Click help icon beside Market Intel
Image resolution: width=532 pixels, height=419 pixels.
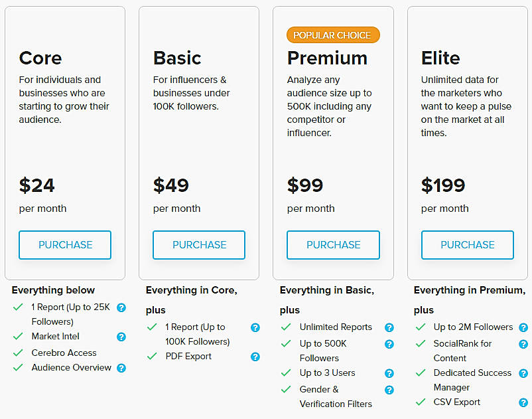pyautogui.click(x=121, y=337)
